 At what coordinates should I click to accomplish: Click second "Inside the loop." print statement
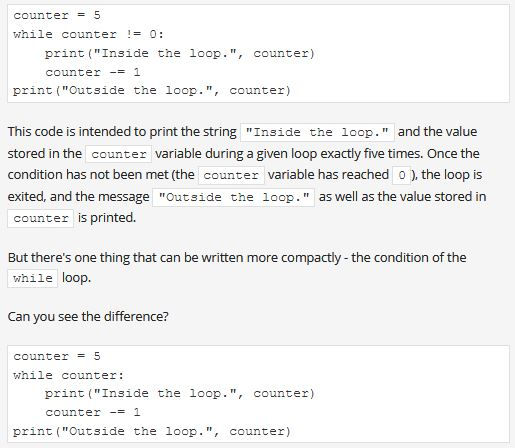pyautogui.click(x=180, y=394)
